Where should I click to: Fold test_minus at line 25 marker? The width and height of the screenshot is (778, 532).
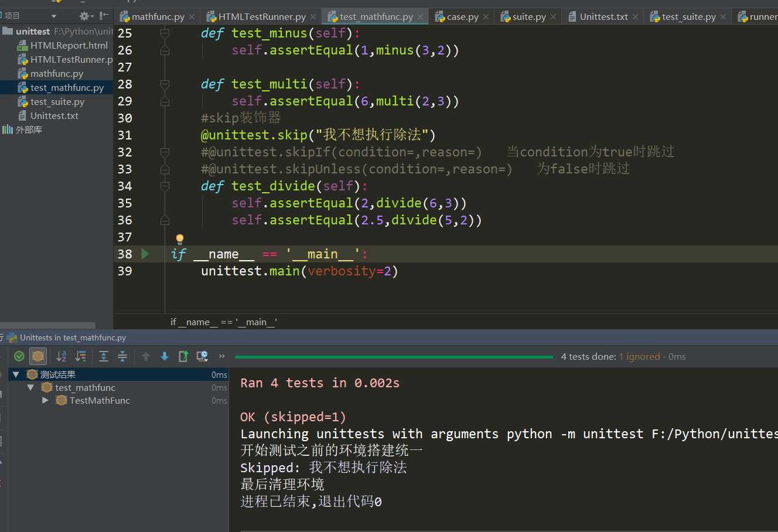tap(165, 33)
